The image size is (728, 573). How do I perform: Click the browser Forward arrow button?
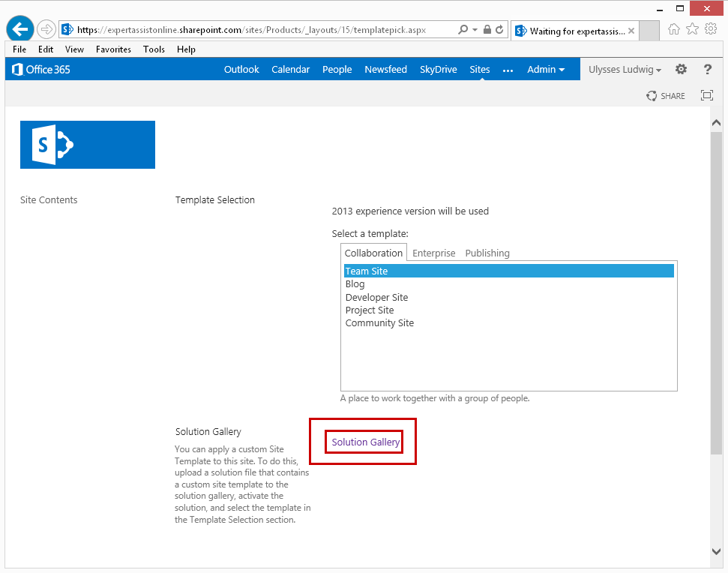click(46, 29)
